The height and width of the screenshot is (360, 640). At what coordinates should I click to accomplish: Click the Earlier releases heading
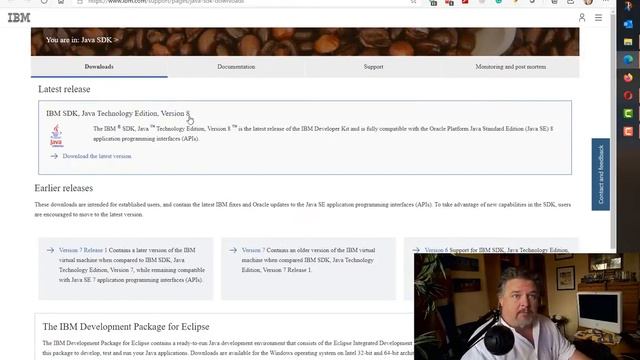pos(64,188)
